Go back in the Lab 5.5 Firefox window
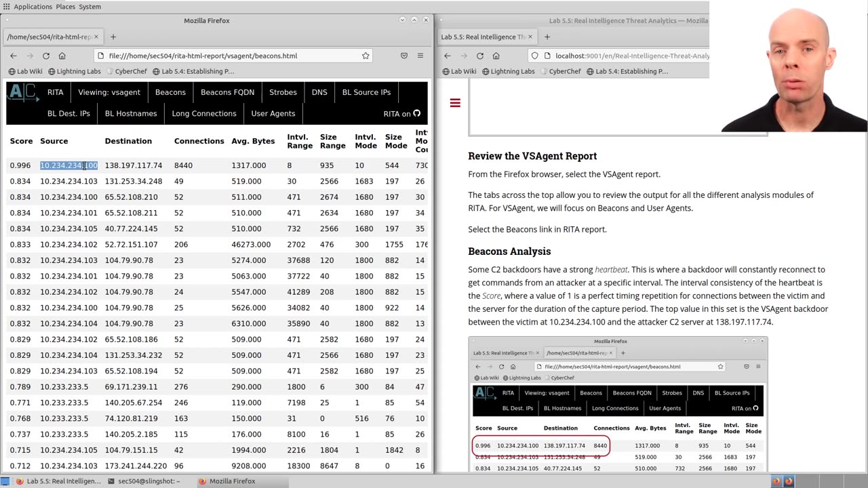 click(448, 56)
